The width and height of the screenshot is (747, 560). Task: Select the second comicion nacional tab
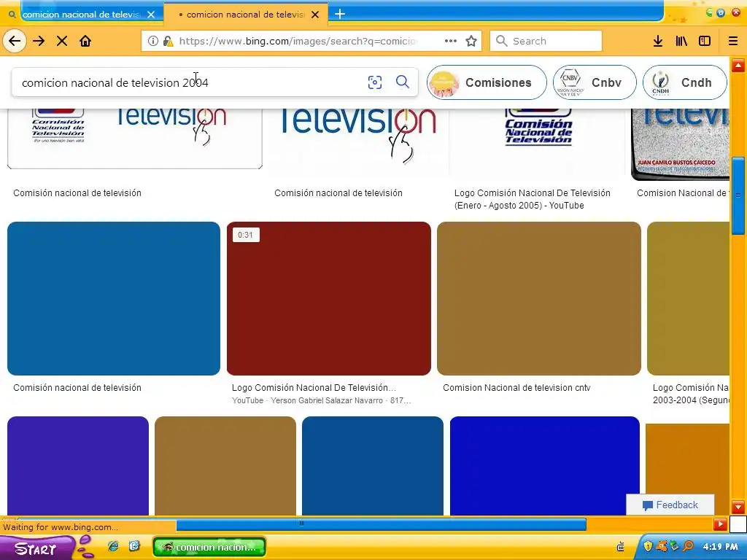point(245,15)
